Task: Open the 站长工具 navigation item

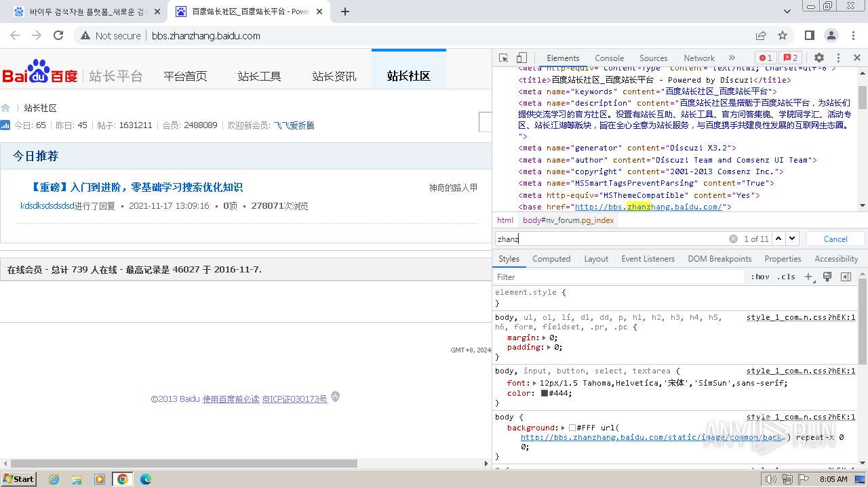Action: [x=259, y=76]
